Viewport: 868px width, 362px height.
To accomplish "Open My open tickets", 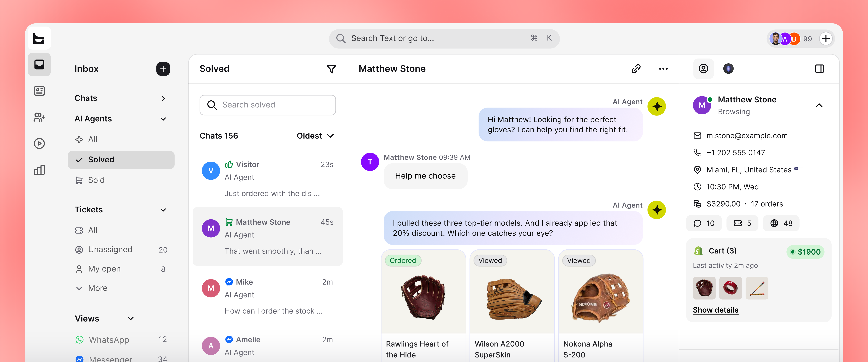I will pos(121,269).
